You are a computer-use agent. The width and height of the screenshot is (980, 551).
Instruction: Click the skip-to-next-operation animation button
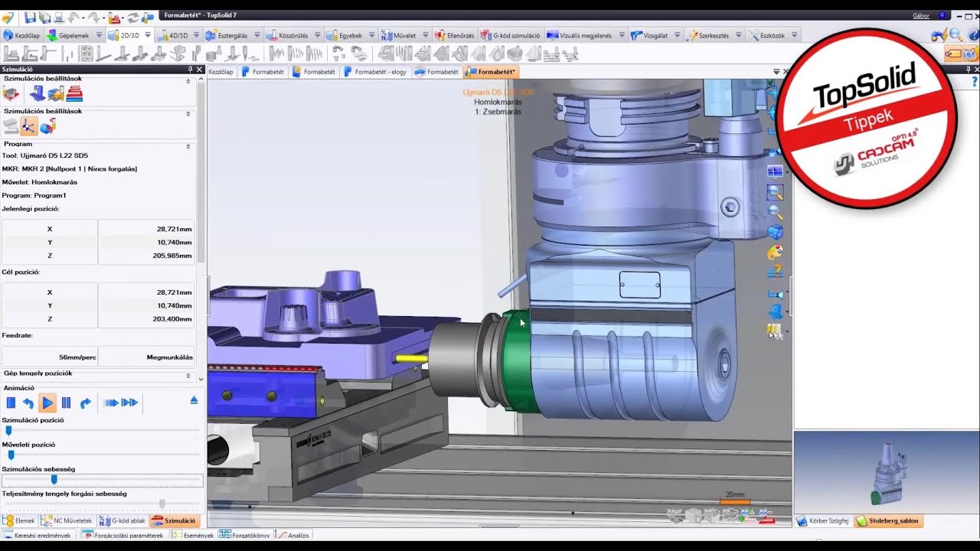pos(130,403)
